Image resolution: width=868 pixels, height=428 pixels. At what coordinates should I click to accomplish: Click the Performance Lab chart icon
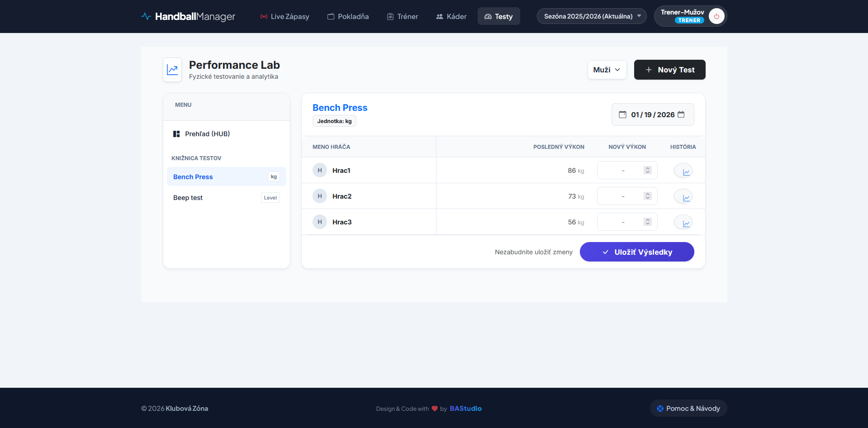click(172, 70)
